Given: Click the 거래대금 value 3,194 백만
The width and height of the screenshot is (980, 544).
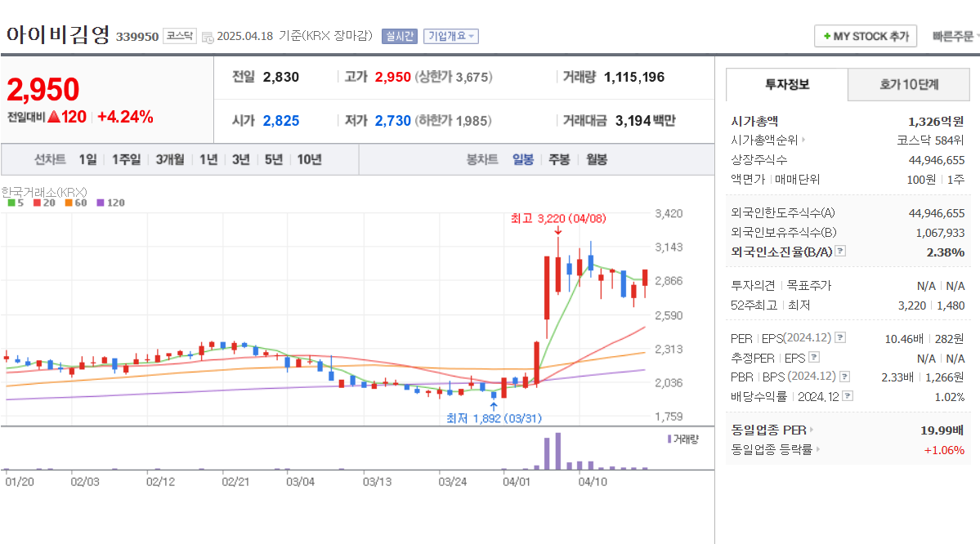Looking at the screenshot, I should 645,121.
